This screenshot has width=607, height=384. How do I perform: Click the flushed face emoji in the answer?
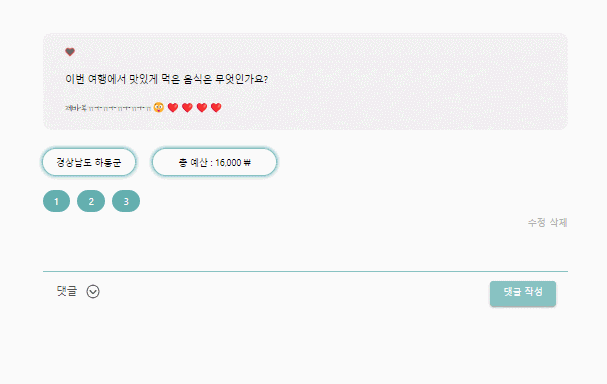[159, 107]
